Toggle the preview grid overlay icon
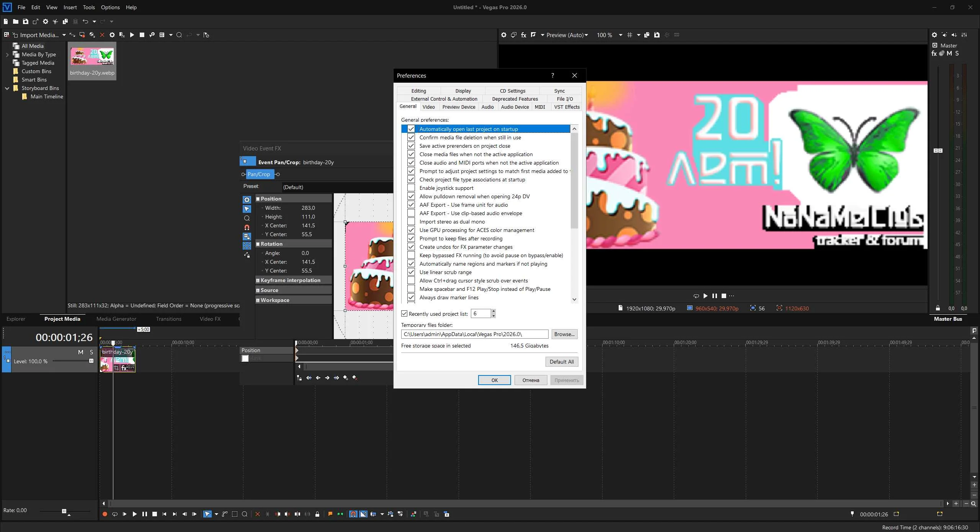Image resolution: width=980 pixels, height=532 pixels. coord(630,35)
